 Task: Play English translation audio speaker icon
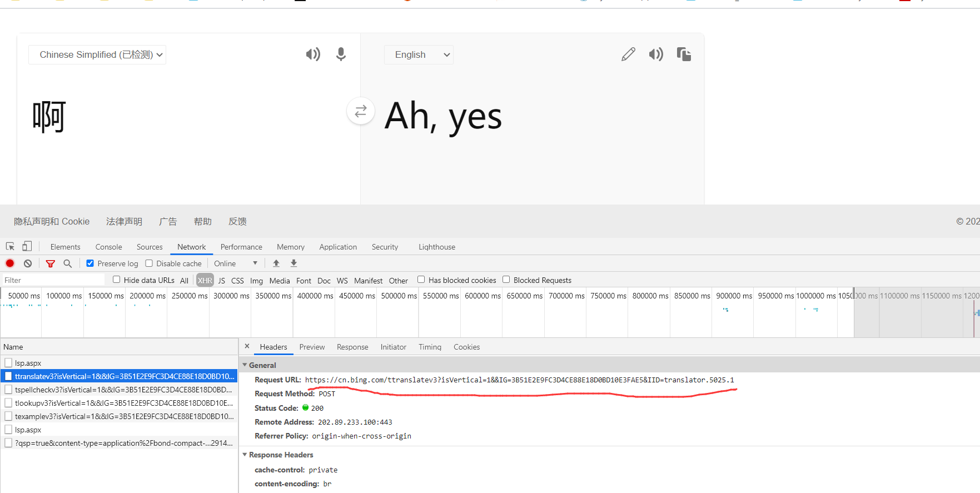pos(656,54)
